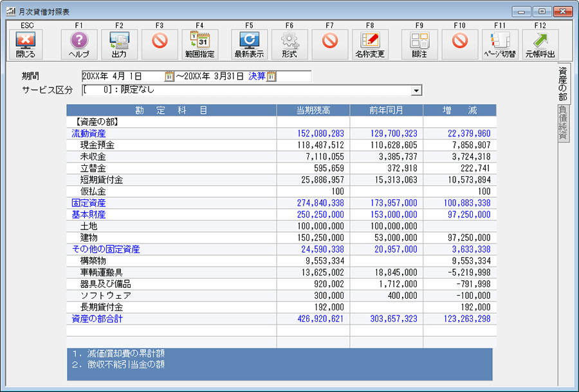Select the 長期貸付金 row label
Viewport: 579px width, 392px height.
coord(102,307)
